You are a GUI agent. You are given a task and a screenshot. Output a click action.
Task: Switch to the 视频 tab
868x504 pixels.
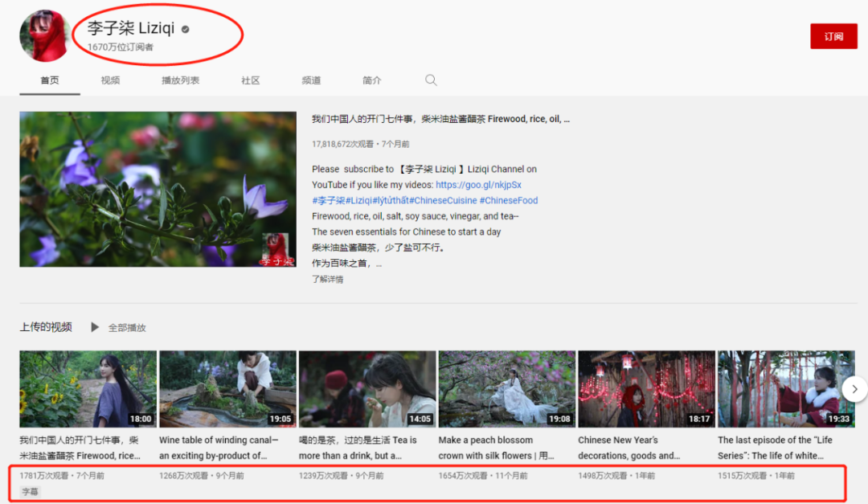pyautogui.click(x=110, y=80)
